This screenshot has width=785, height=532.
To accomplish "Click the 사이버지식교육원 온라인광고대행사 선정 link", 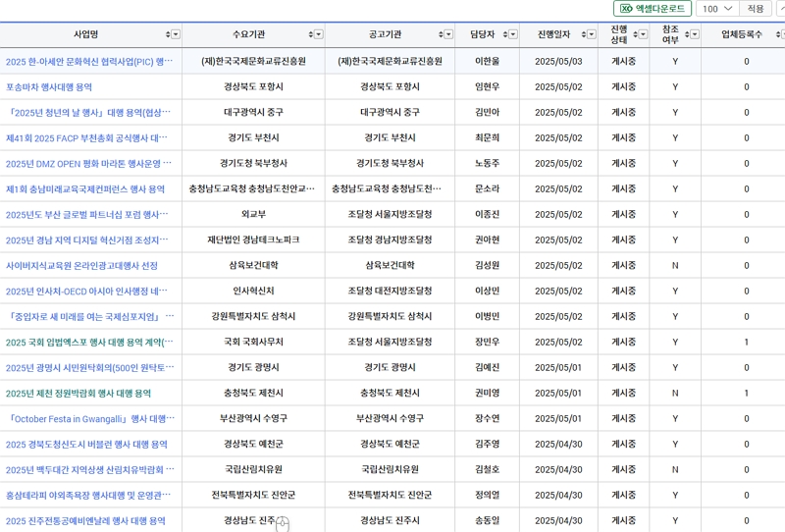I will click(x=81, y=266).
